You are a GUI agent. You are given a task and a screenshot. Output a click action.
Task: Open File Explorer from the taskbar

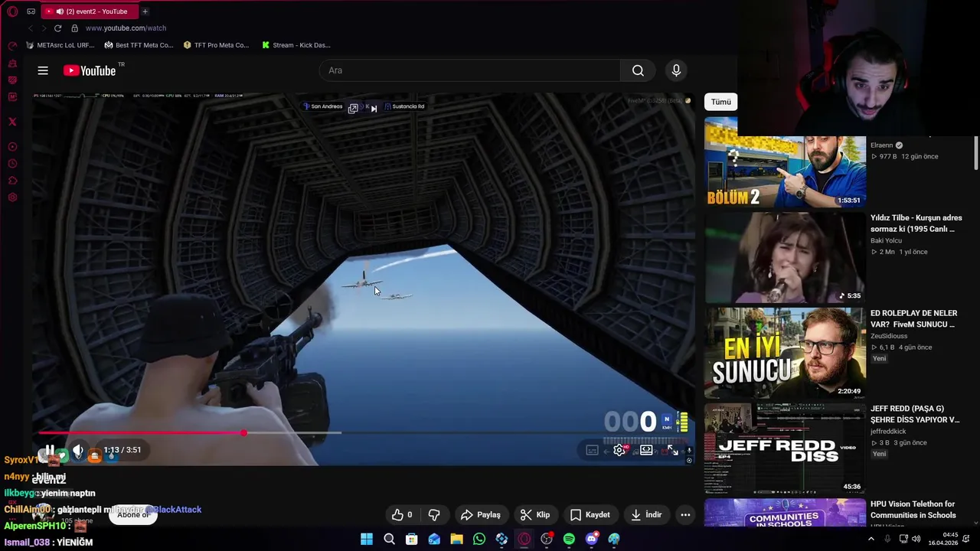[x=456, y=540]
